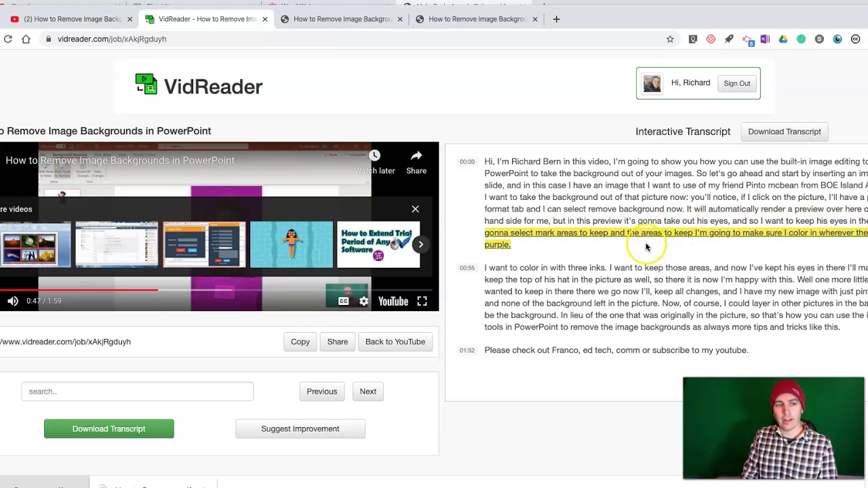Close the more videos overlay

pyautogui.click(x=415, y=209)
